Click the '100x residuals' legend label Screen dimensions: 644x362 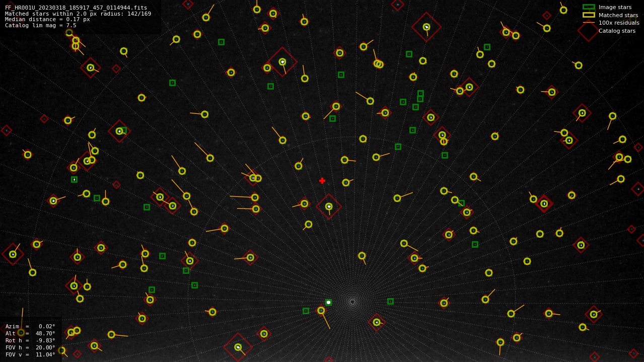coord(619,23)
